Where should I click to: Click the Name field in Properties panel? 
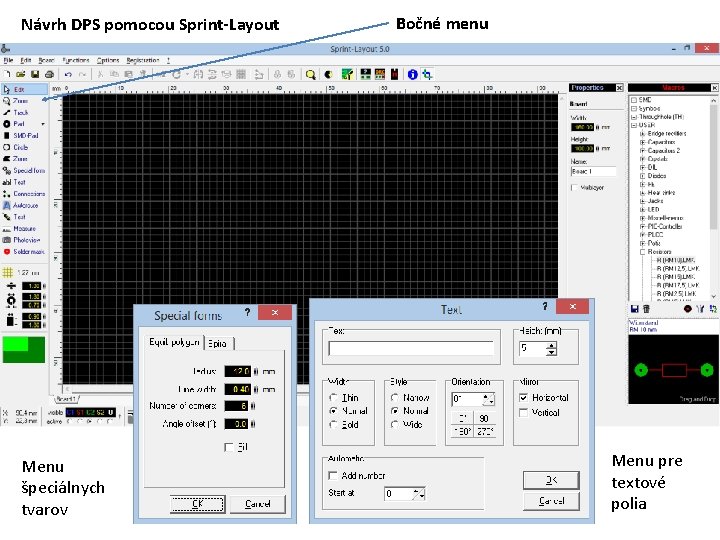coord(593,171)
